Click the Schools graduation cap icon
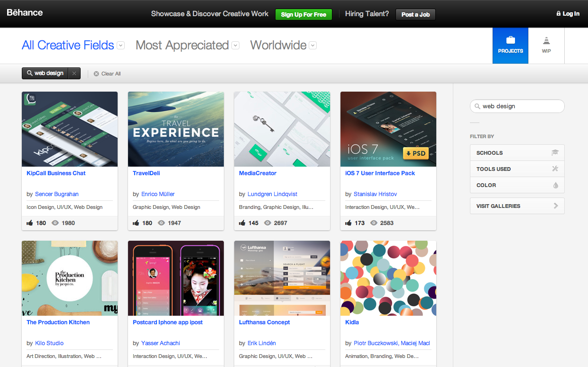 555,153
